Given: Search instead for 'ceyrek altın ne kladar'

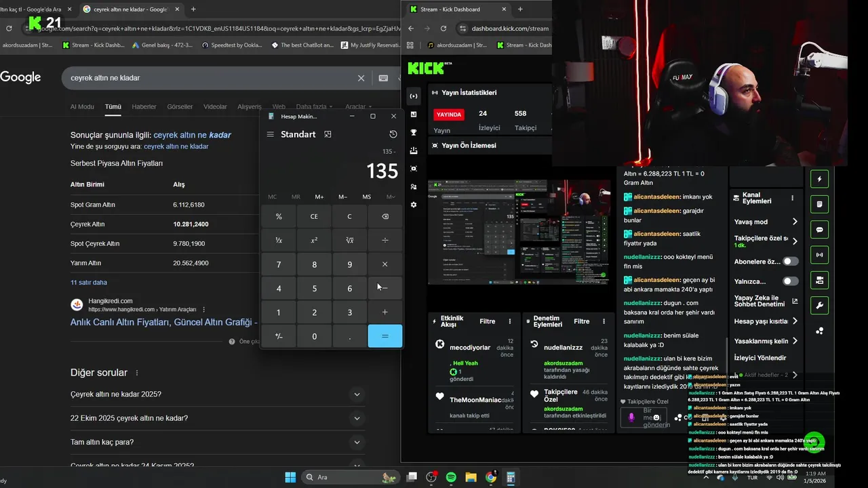Looking at the screenshot, I should [176, 146].
